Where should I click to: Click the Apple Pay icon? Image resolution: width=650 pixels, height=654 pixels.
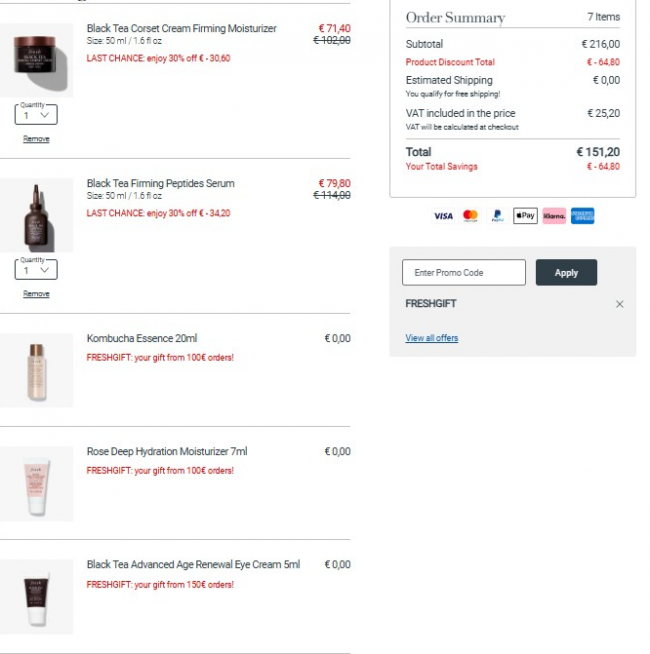525,216
